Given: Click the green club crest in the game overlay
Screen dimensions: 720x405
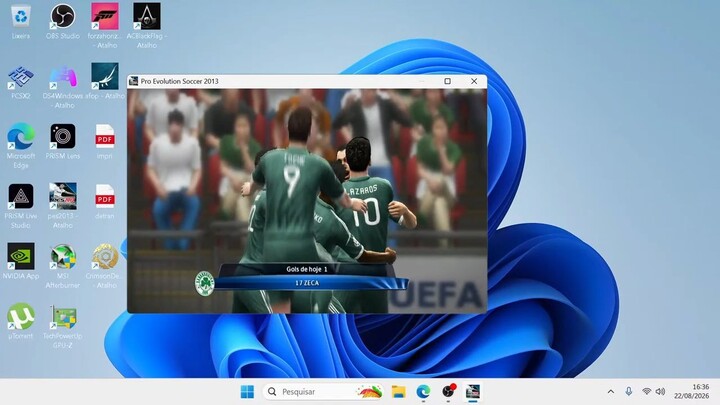Looking at the screenshot, I should point(205,283).
